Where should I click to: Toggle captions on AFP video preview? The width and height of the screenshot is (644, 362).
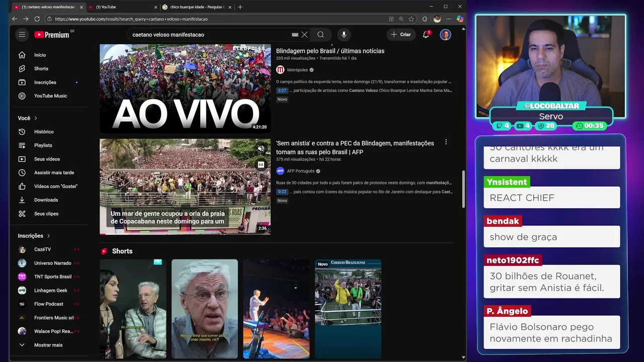tap(261, 164)
